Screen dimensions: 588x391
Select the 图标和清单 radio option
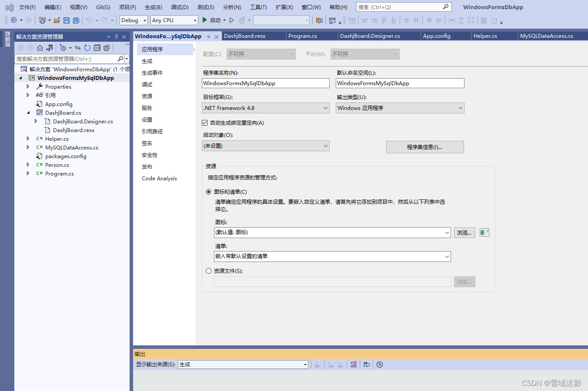[209, 192]
